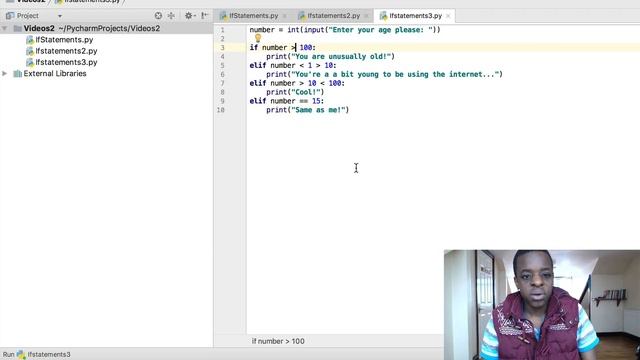Select the Videos2 root folder row
The width and height of the screenshot is (640, 360).
106,28
